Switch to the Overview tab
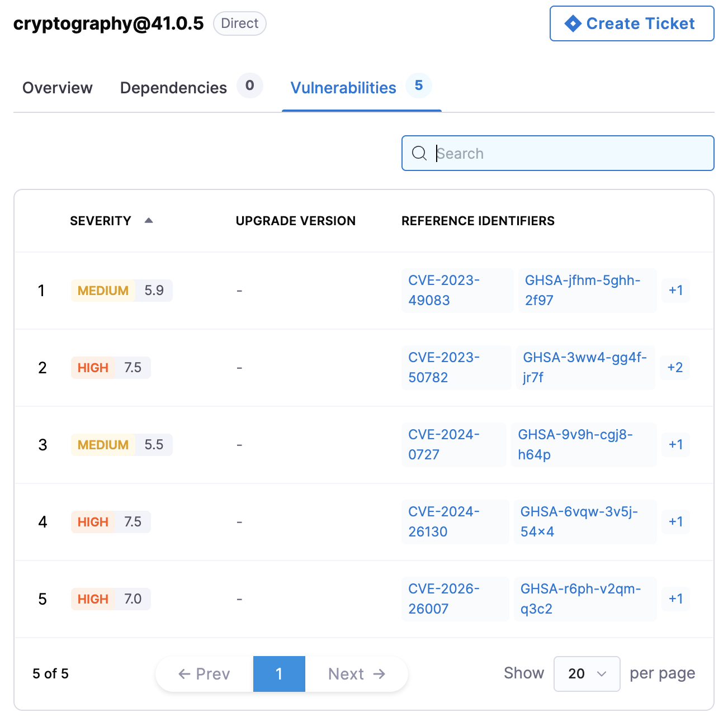Screen dimensions: 728x722 [x=57, y=88]
